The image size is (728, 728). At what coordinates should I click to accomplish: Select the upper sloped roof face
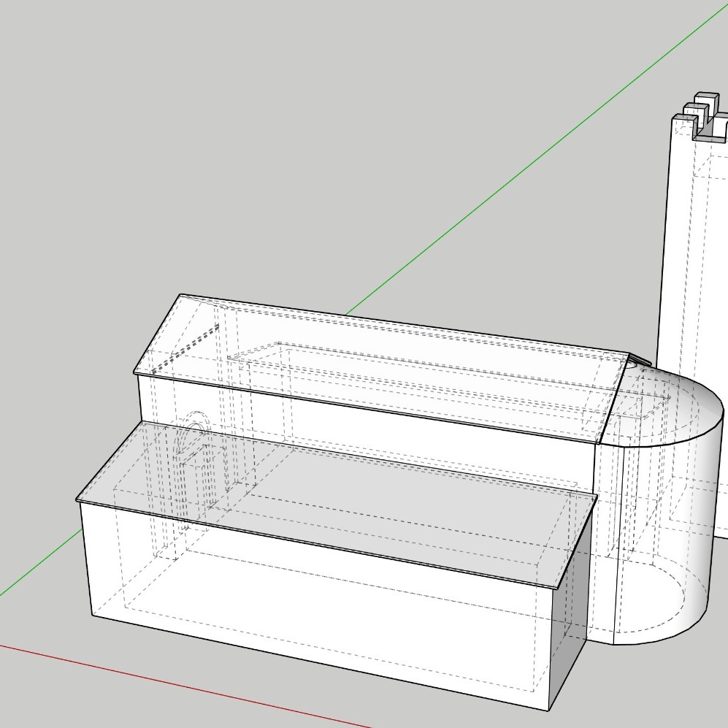pyautogui.click(x=380, y=365)
